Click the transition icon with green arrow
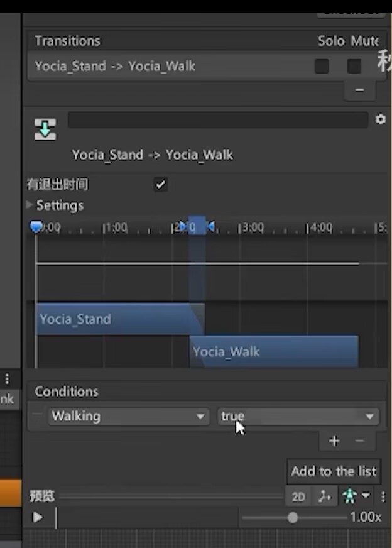 45,128
